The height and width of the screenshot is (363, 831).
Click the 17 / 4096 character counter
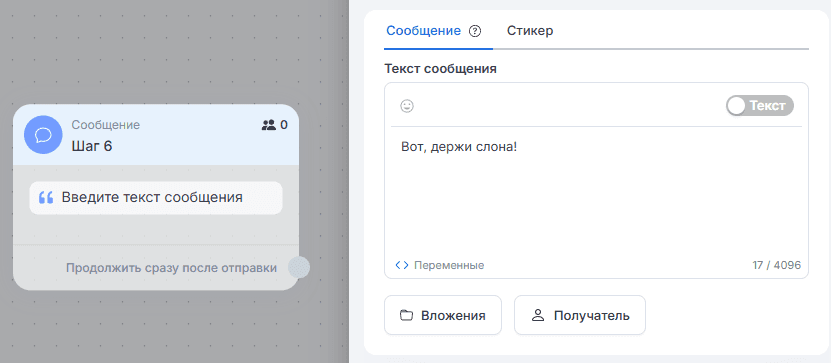tap(776, 265)
